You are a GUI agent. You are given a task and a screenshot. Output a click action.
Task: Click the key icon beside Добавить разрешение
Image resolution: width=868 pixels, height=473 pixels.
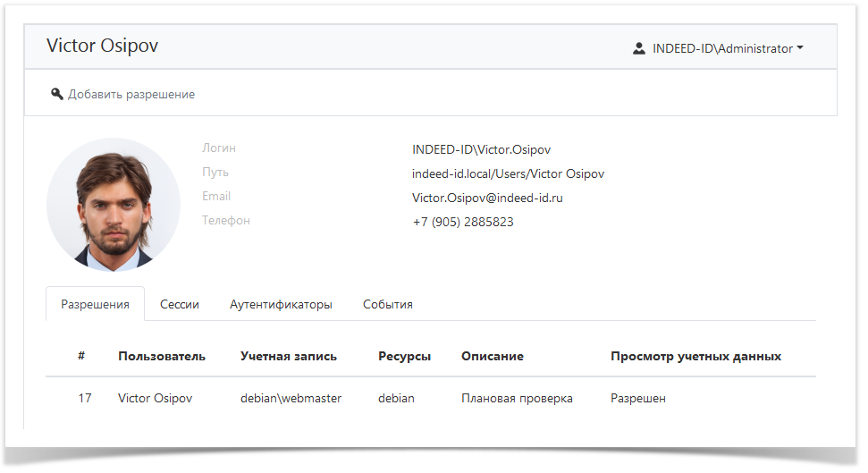57,94
